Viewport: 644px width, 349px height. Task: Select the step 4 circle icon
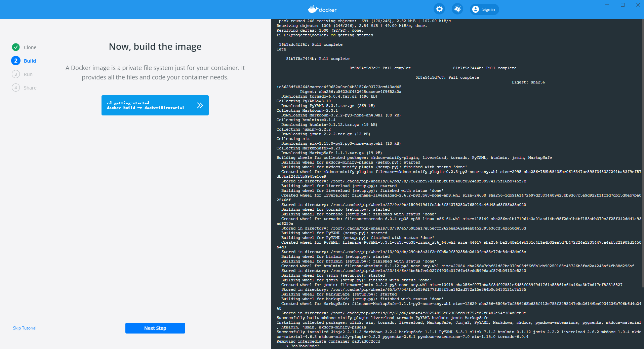click(x=16, y=88)
